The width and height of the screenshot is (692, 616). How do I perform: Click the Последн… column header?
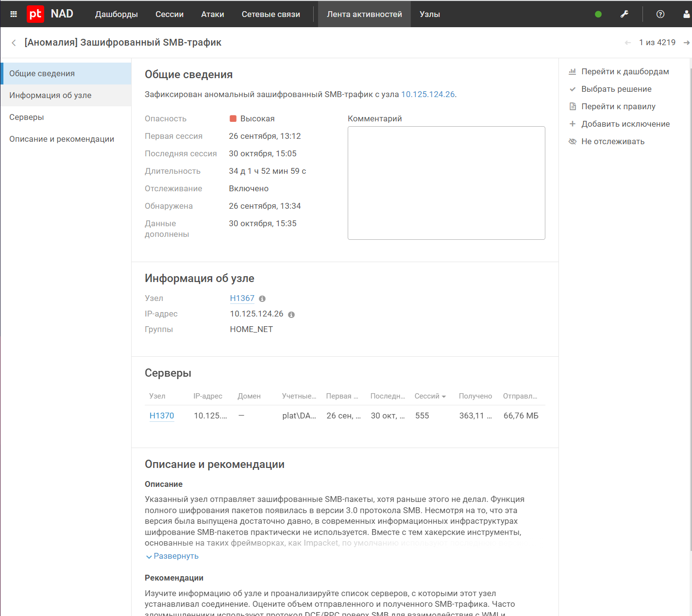point(388,396)
